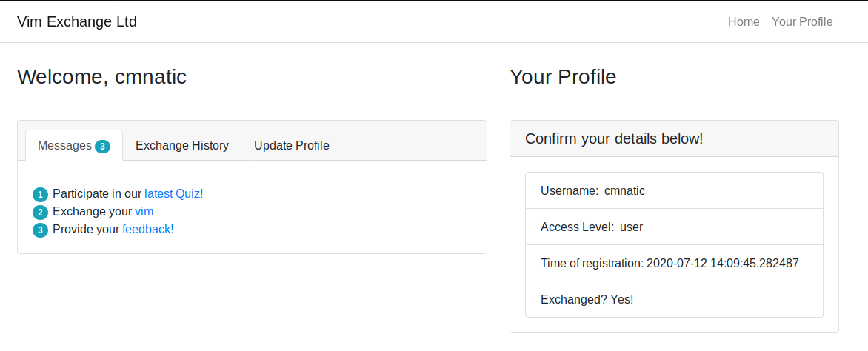This screenshot has height=351, width=868.
Task: Switch to Exchange History tab
Action: click(182, 145)
